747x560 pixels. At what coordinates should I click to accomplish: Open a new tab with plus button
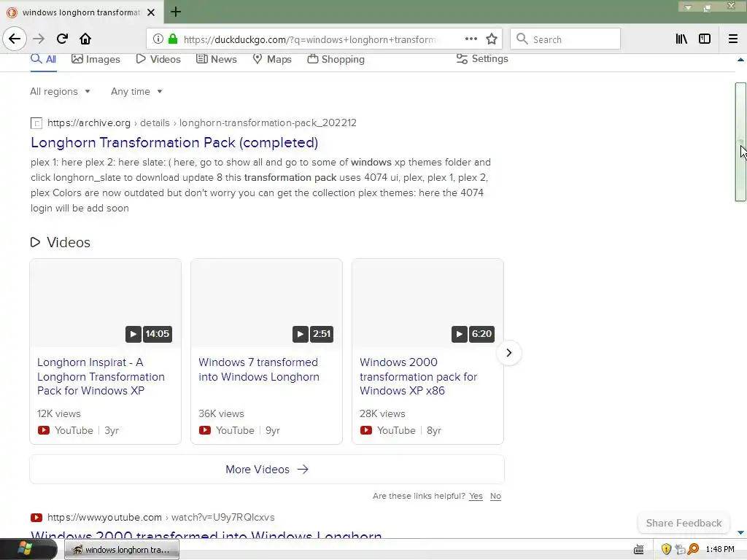176,12
